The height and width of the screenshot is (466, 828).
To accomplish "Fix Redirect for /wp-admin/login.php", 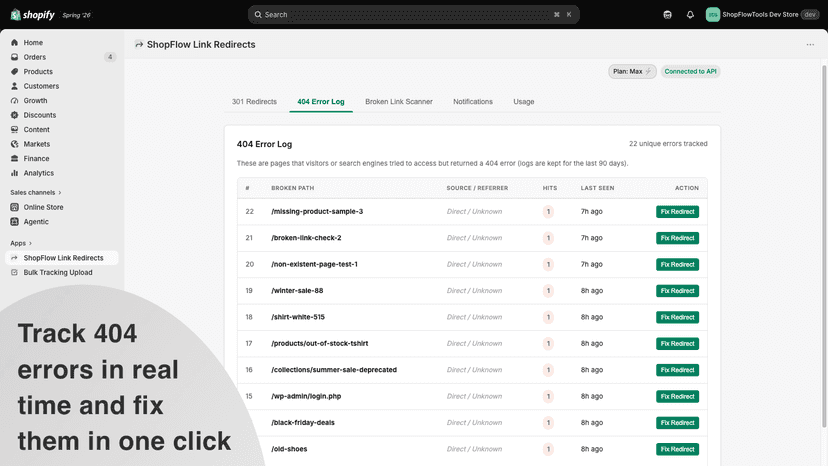I will click(678, 396).
